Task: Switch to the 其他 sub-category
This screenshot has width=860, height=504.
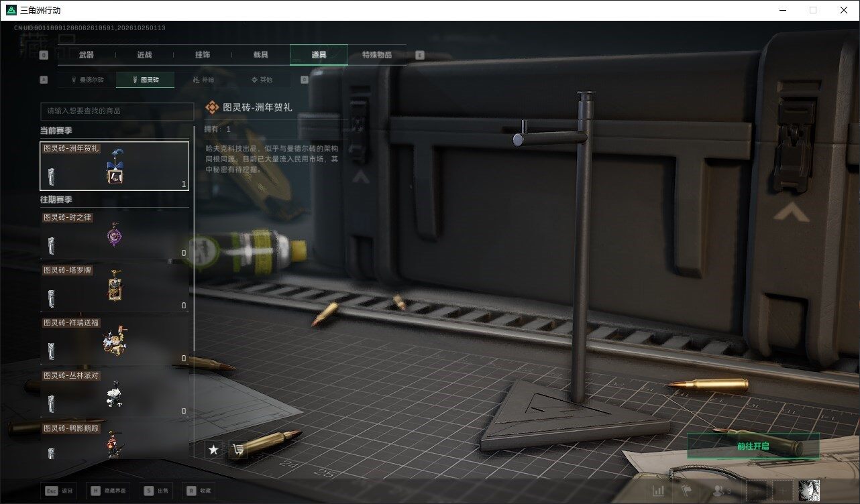Action: (x=262, y=80)
